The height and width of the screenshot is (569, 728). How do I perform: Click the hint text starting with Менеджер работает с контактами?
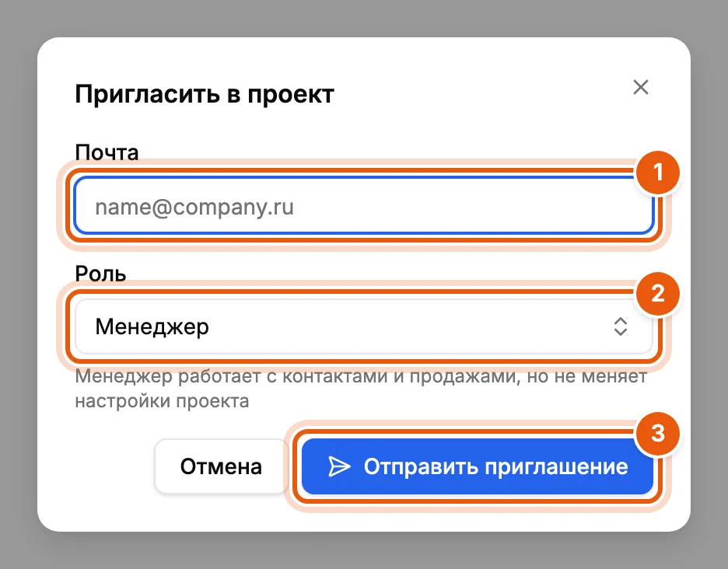click(x=361, y=389)
